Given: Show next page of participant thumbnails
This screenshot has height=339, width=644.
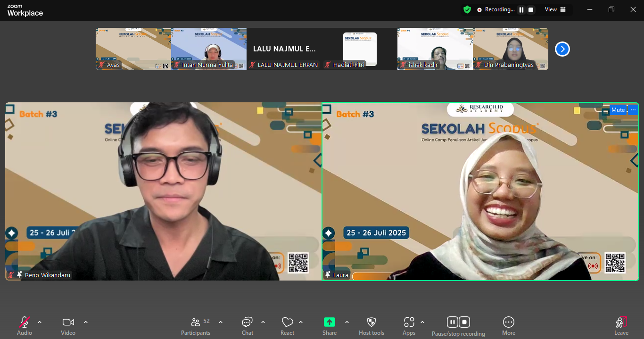Looking at the screenshot, I should [562, 49].
